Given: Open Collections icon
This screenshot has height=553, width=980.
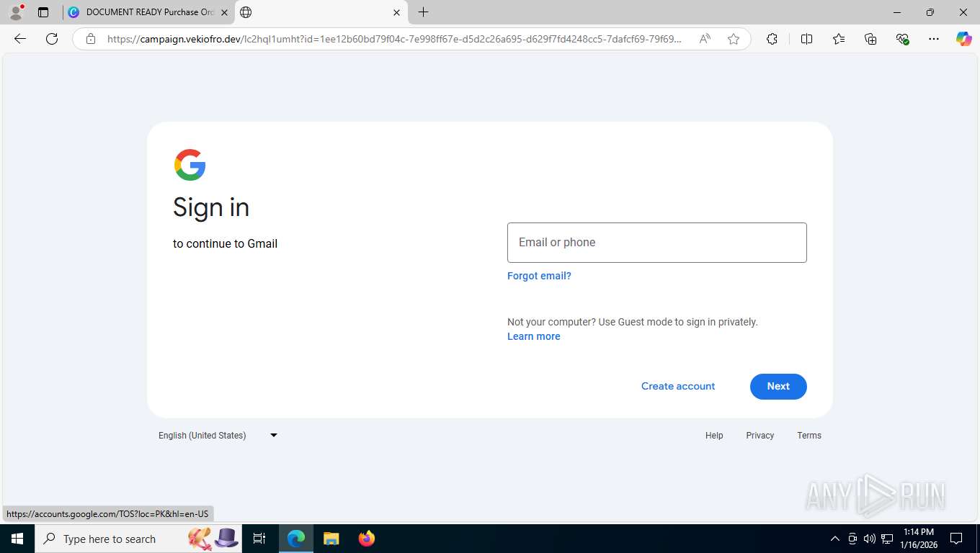Looking at the screenshot, I should click(x=870, y=39).
